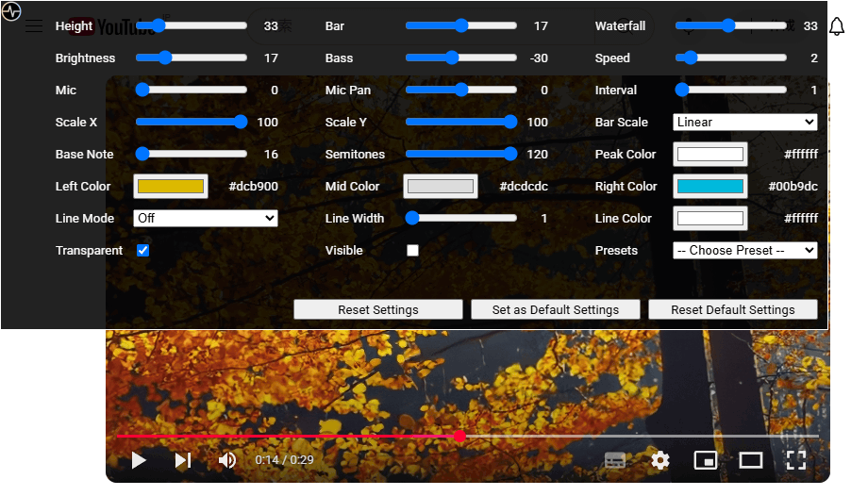868x496 pixels.
Task: Click the Height slider handle
Action: [159, 25]
